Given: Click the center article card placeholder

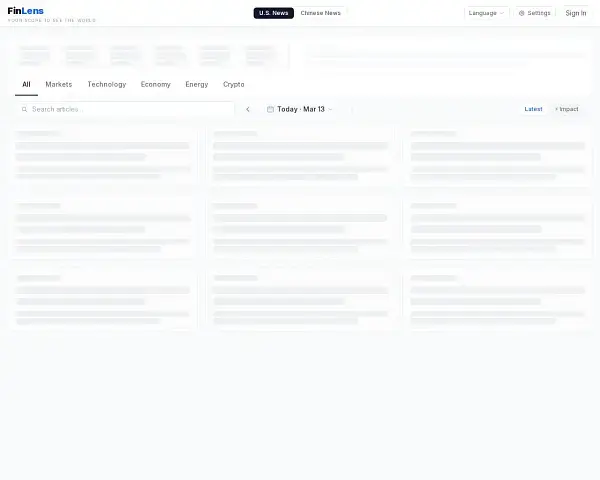Looking at the screenshot, I should [300, 228].
